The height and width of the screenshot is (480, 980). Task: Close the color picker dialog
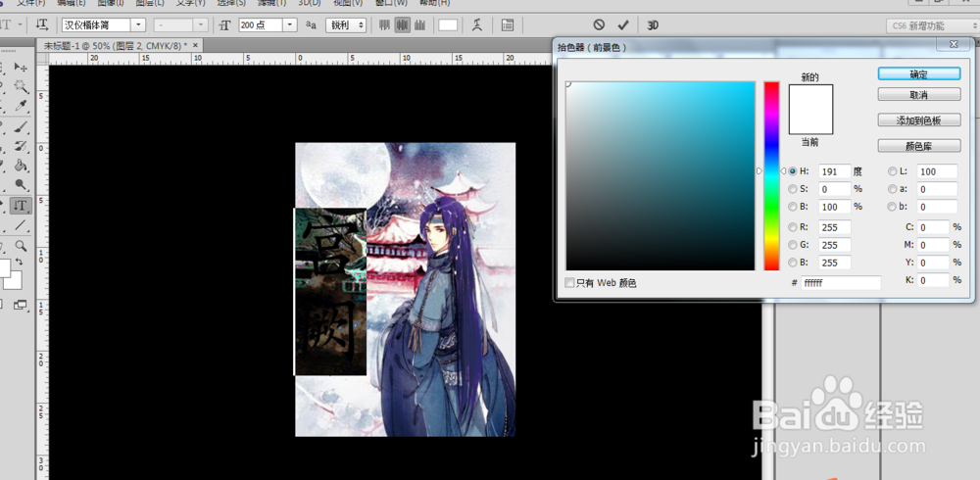[954, 44]
